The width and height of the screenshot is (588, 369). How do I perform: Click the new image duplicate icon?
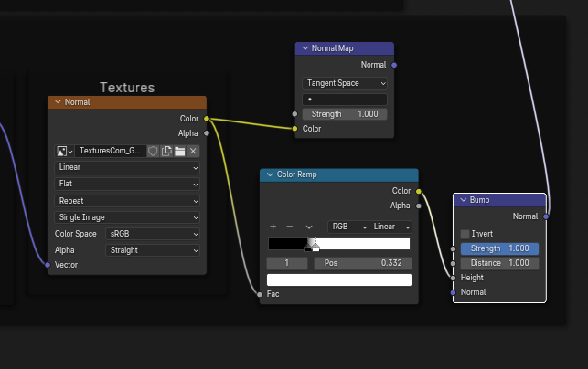pos(166,151)
